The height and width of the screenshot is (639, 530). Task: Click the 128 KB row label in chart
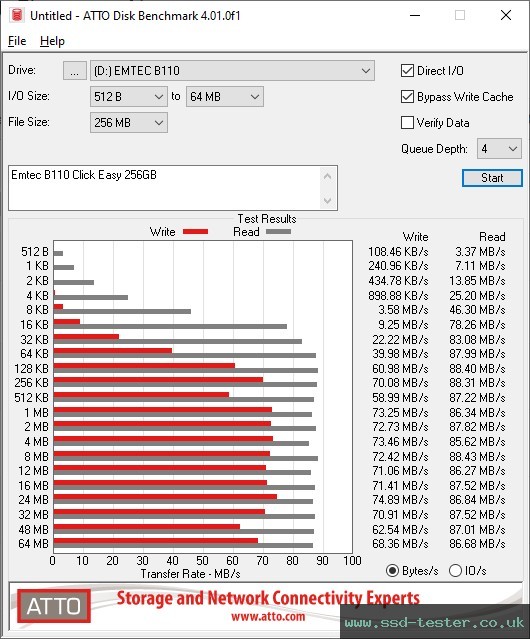(x=31, y=369)
